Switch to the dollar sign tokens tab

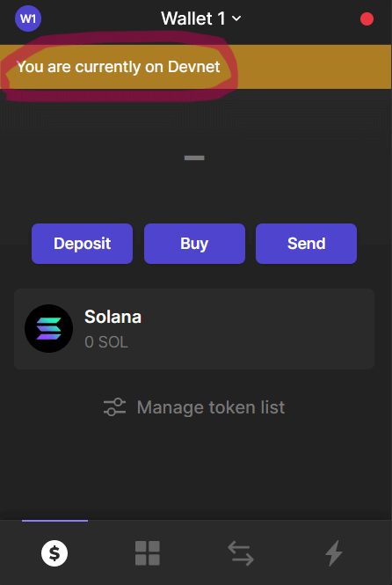[x=54, y=553]
